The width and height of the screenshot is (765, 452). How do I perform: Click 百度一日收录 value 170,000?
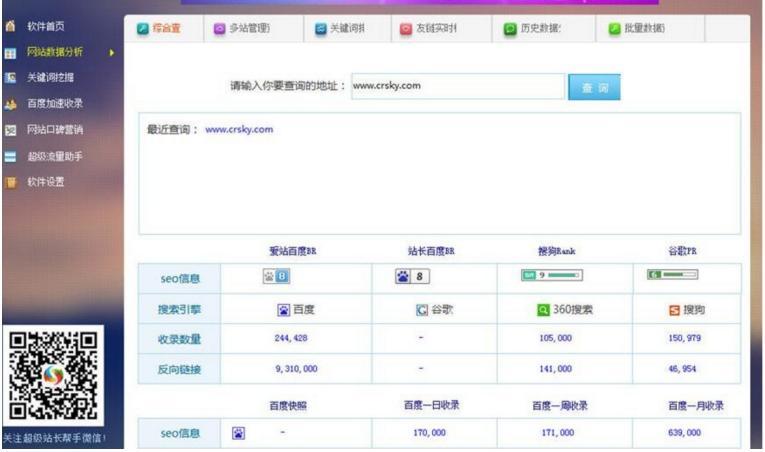point(429,432)
